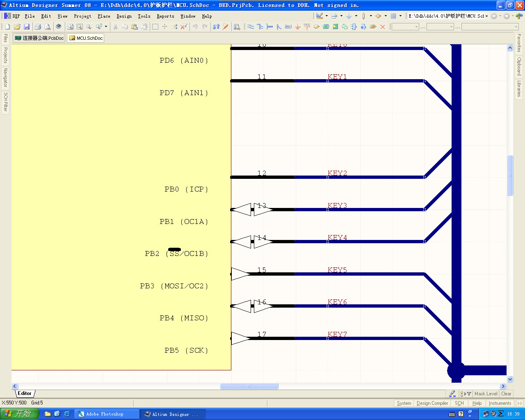Cut the selection with scissors icon
The image size is (525, 420).
click(115, 27)
